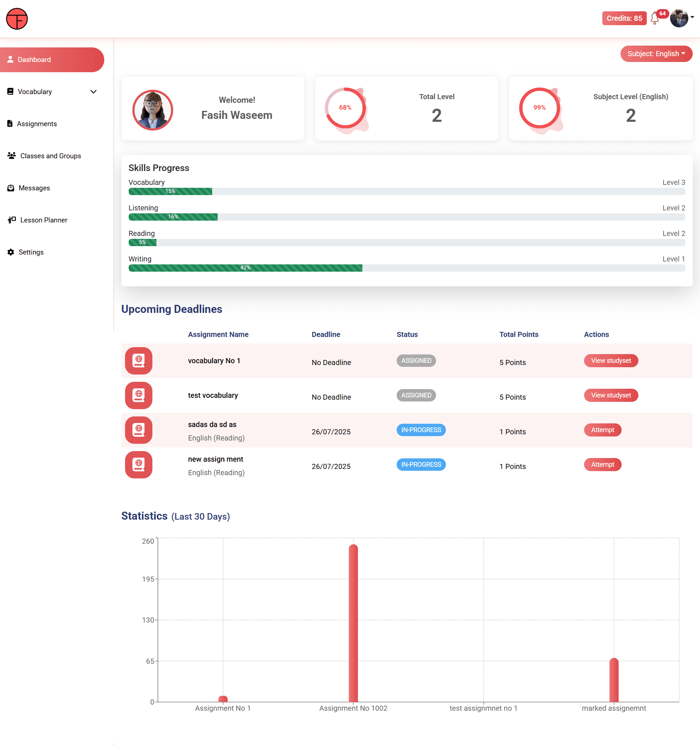Click the welcome card student avatar

click(152, 110)
